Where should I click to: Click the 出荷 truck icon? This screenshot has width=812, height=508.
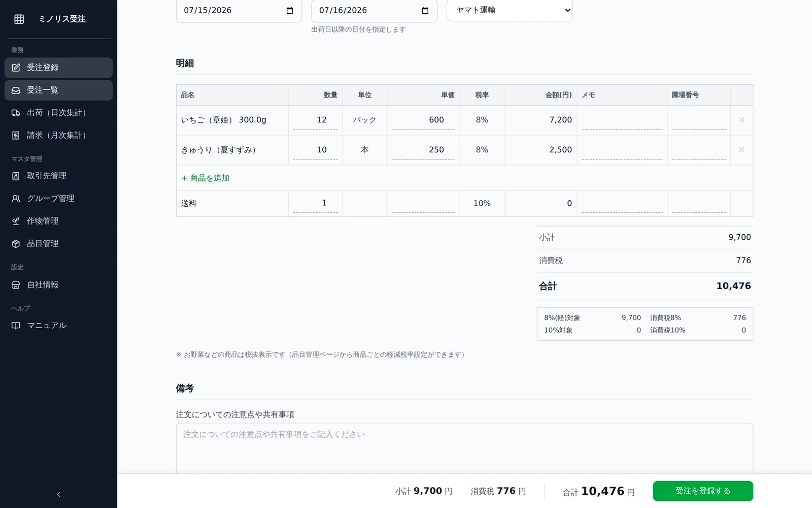point(16,113)
